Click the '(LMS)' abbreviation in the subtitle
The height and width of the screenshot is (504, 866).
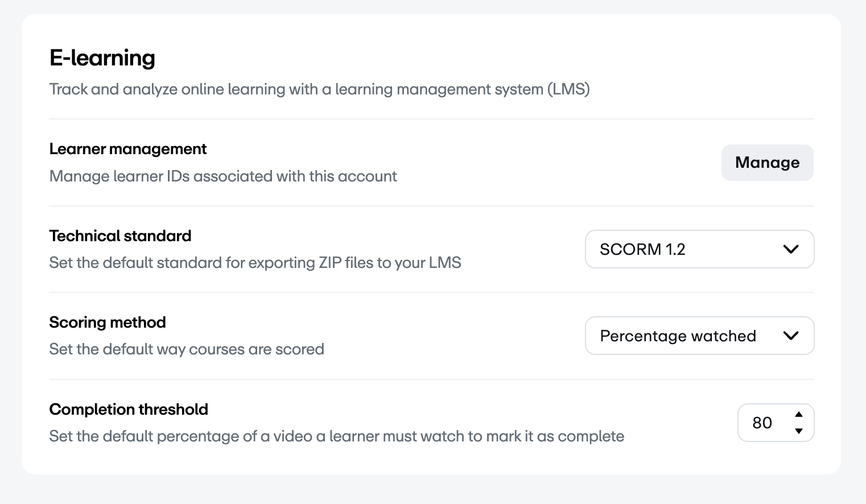click(568, 89)
